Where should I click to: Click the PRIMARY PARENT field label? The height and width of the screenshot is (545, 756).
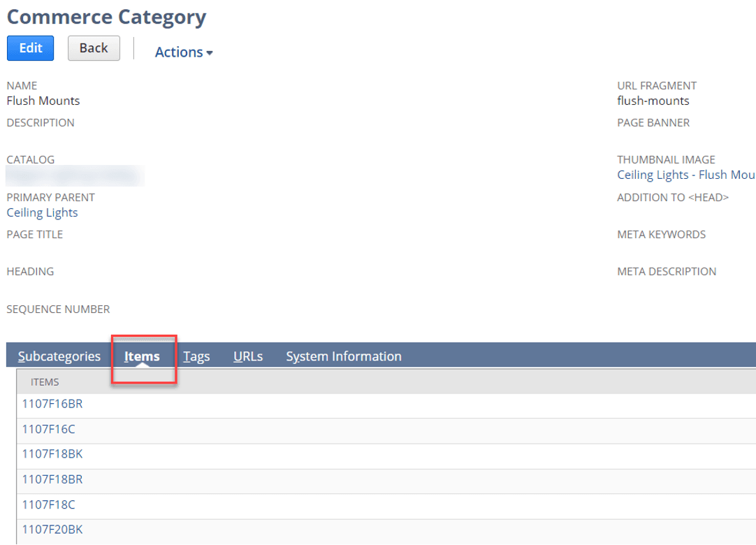coord(50,197)
